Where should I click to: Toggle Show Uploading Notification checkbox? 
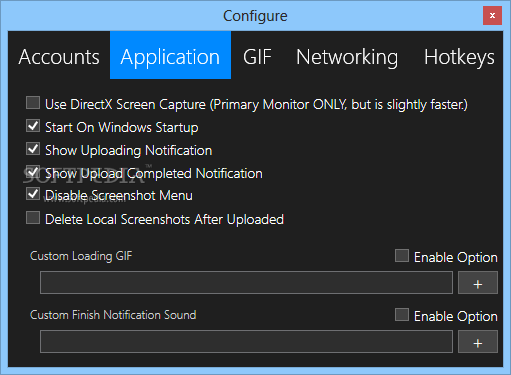point(33,149)
